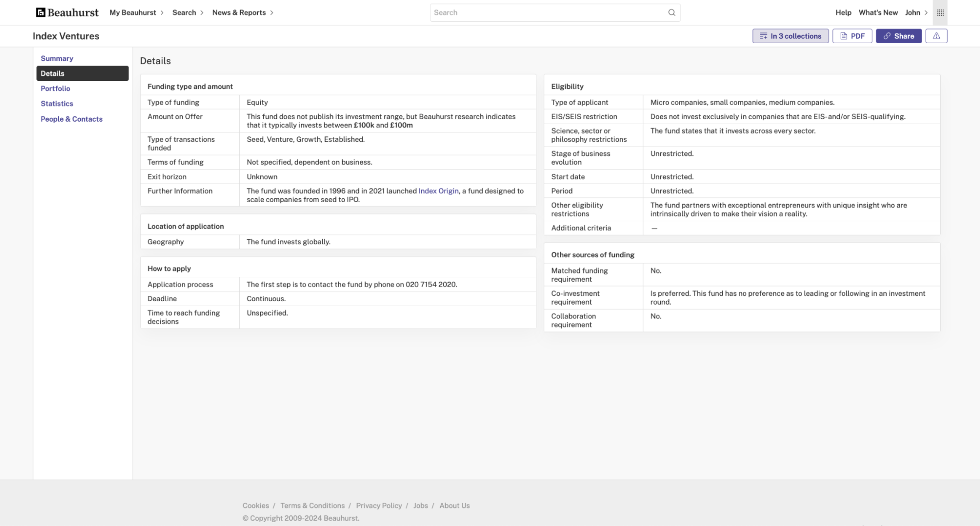The height and width of the screenshot is (526, 980).
Task: Click 'Not specified, dependent on business.' text
Action: [309, 162]
